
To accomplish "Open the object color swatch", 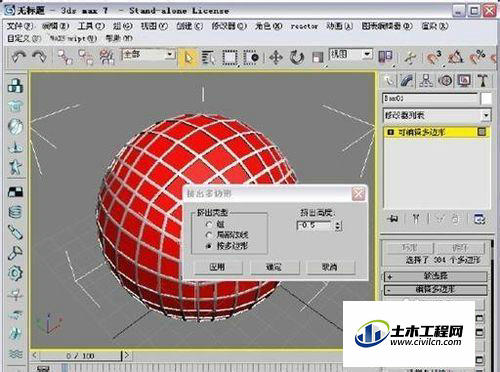I will click(486, 99).
